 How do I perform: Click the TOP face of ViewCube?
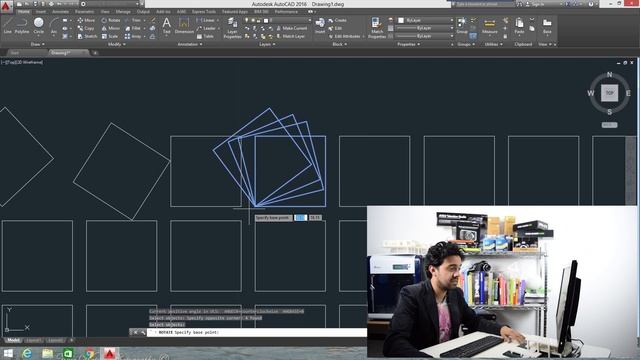tap(609, 93)
